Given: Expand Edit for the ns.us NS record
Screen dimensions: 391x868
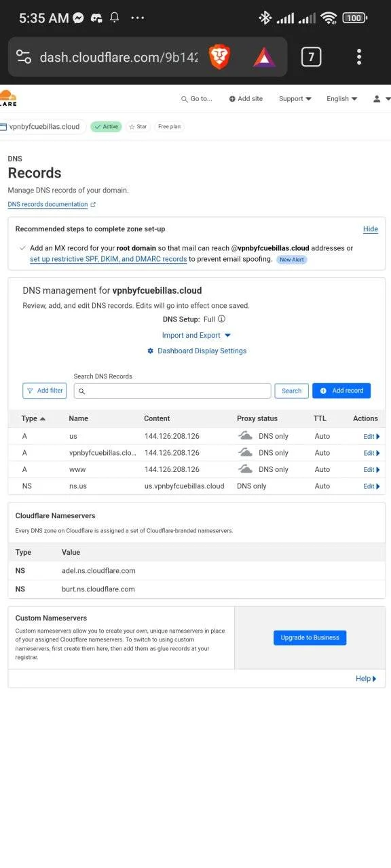Looking at the screenshot, I should coord(372,486).
